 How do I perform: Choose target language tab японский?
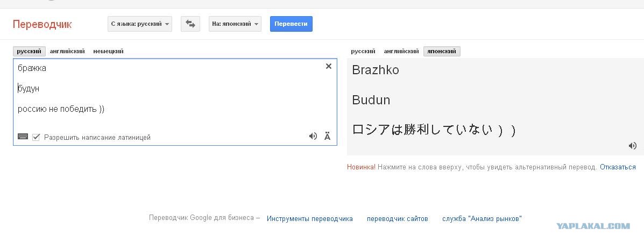click(442, 52)
